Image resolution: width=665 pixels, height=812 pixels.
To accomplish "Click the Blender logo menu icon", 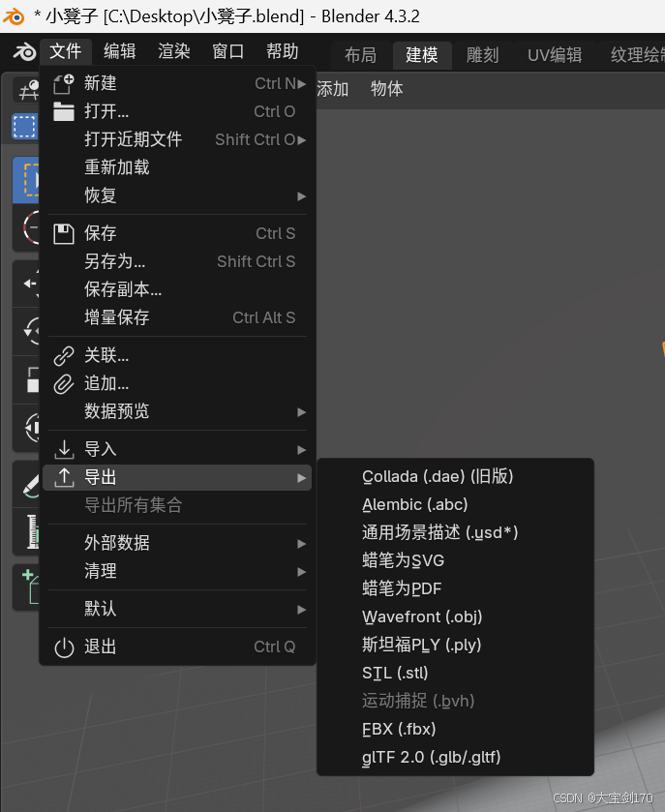I will click(24, 52).
